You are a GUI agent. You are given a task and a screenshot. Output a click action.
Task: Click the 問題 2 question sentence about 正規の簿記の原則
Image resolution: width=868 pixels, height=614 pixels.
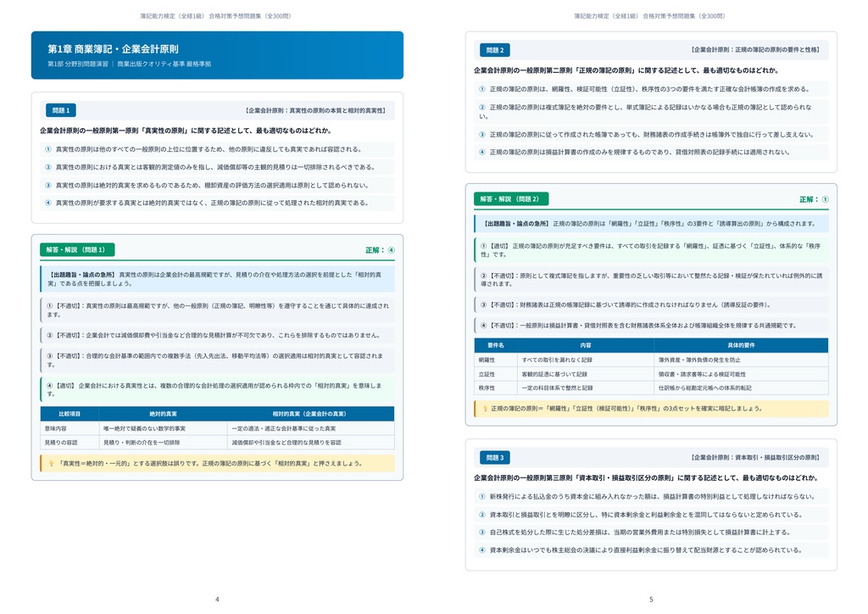tap(626, 70)
